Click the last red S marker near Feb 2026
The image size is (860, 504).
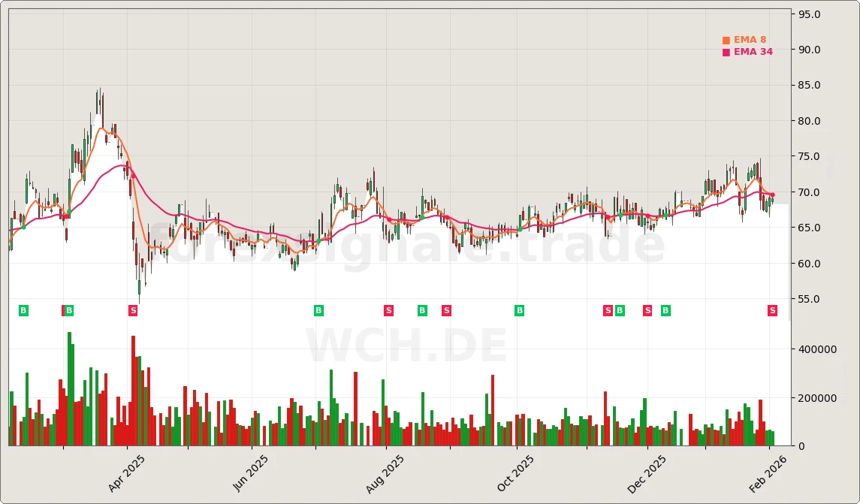pyautogui.click(x=771, y=310)
